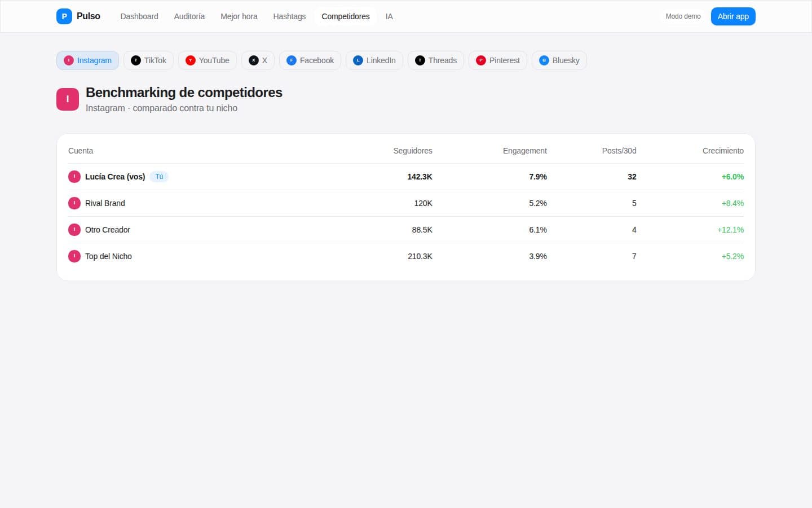This screenshot has height=508, width=812.
Task: Switch to YouTube platform chip label
Action: (x=214, y=60)
